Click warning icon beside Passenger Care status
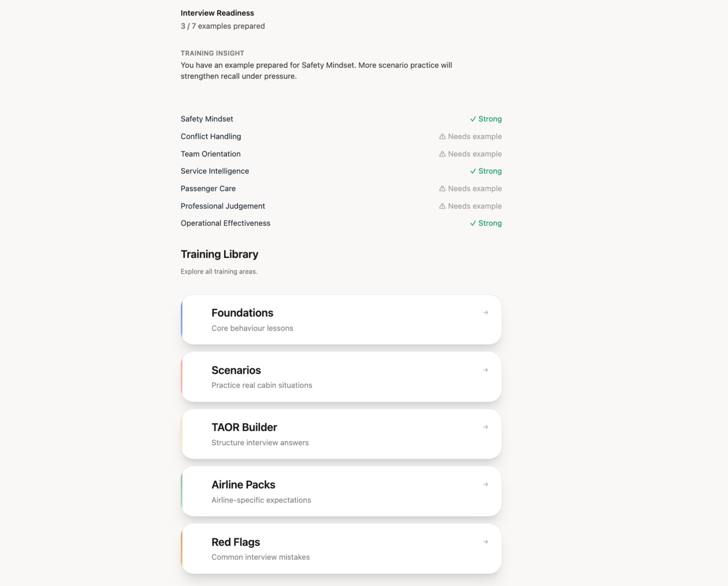 click(x=442, y=189)
